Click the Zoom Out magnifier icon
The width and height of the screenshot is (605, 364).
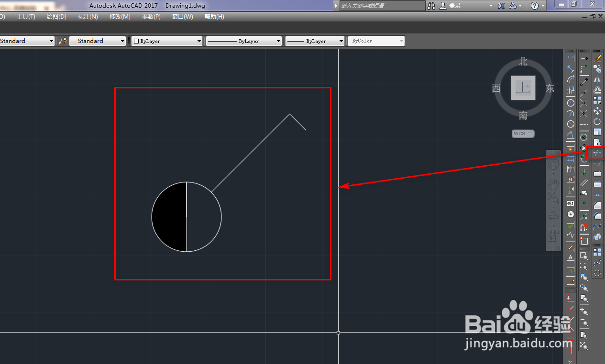coord(584,323)
